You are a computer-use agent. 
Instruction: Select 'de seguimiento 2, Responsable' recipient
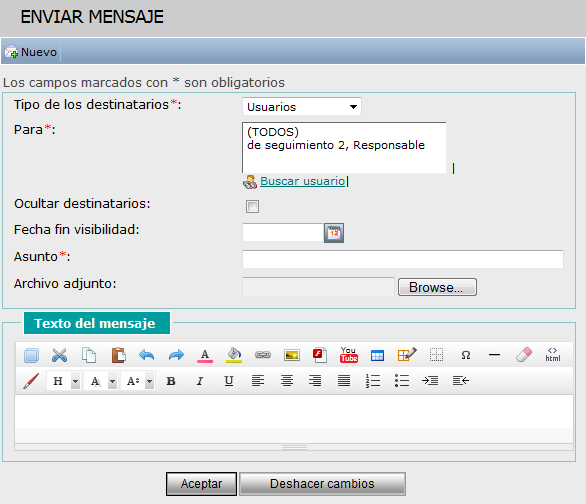[336, 145]
